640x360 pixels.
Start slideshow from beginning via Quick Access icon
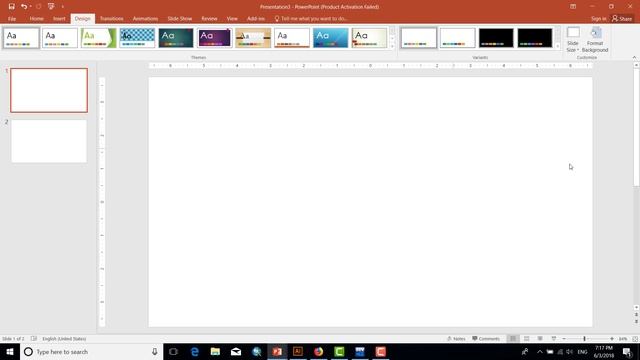click(51, 7)
